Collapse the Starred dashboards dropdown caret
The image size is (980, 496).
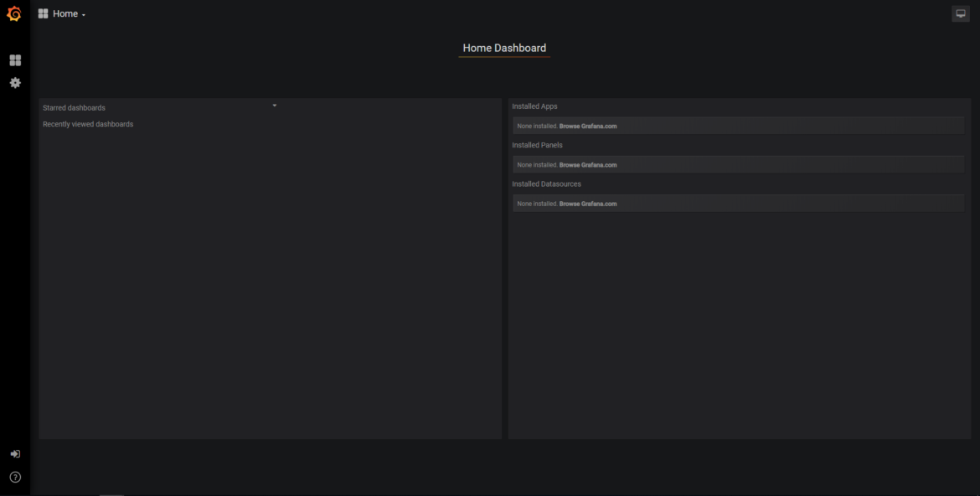pos(274,106)
